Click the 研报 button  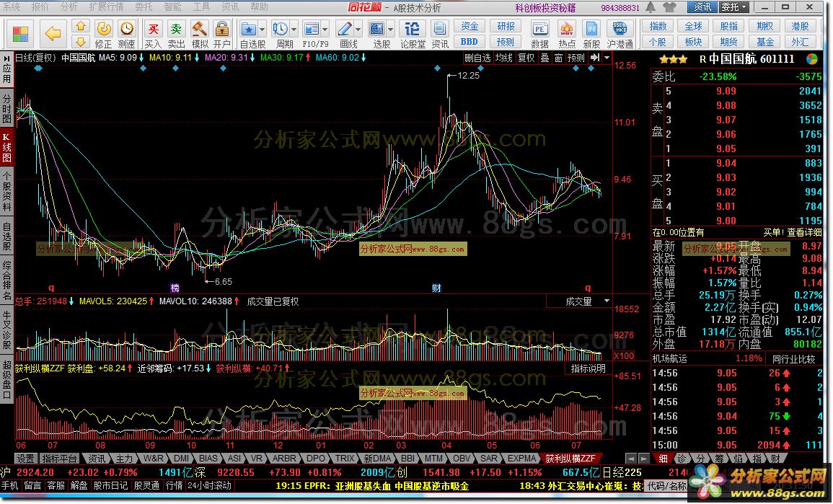506,26
